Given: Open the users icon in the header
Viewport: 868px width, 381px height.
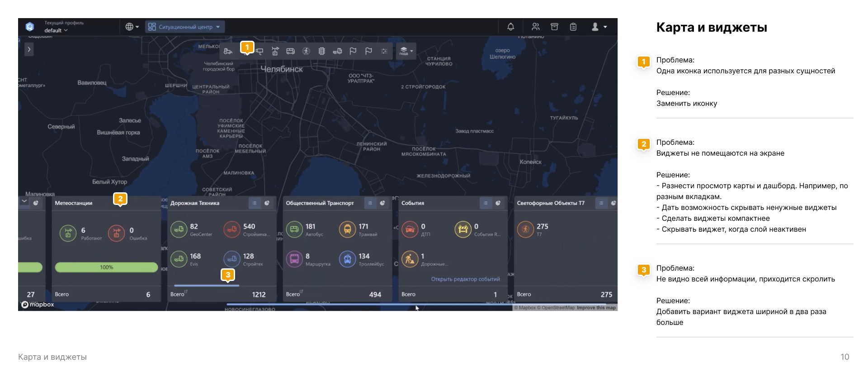Looking at the screenshot, I should [x=536, y=27].
